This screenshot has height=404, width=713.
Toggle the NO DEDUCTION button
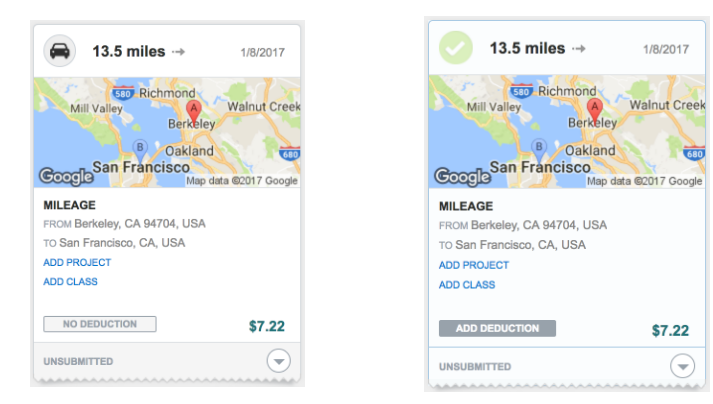[100, 324]
